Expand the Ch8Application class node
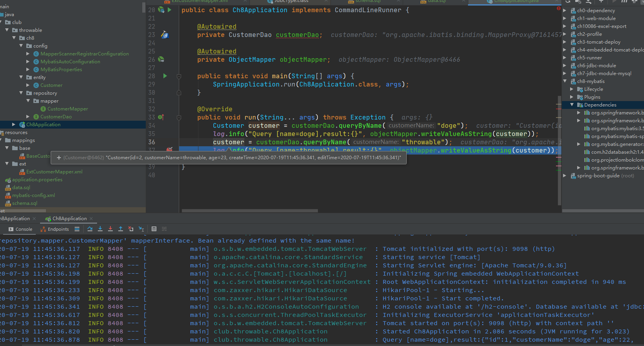Screen dimensions: 644x346 click(14, 125)
